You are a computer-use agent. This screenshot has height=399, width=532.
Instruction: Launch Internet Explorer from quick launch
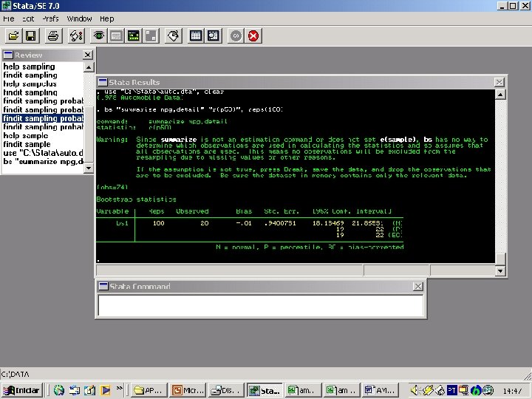(x=58, y=390)
